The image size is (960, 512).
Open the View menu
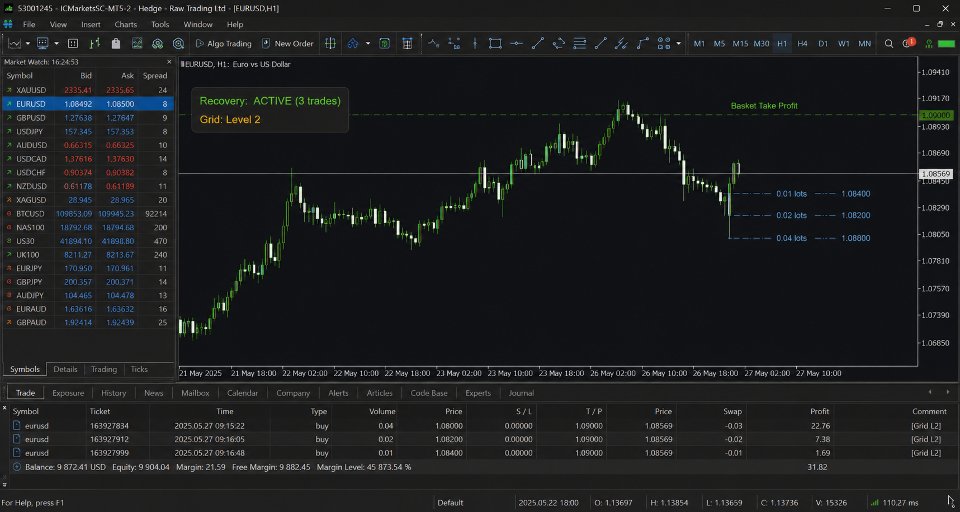(x=58, y=24)
